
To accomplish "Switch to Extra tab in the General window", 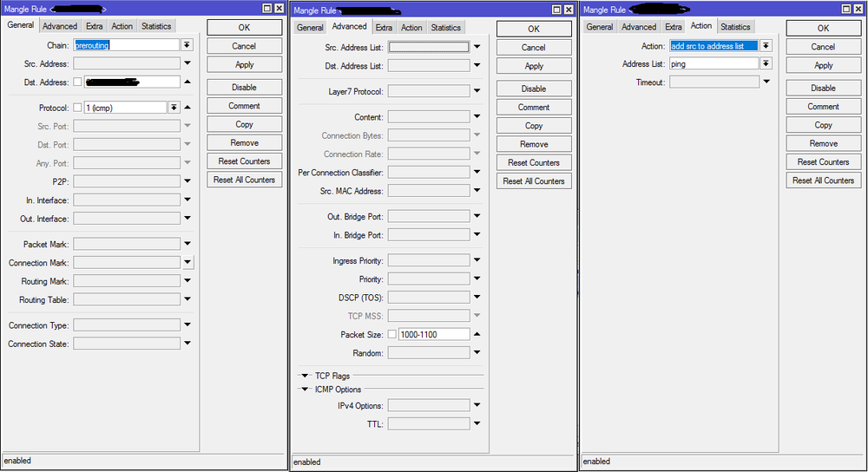I will (x=94, y=26).
